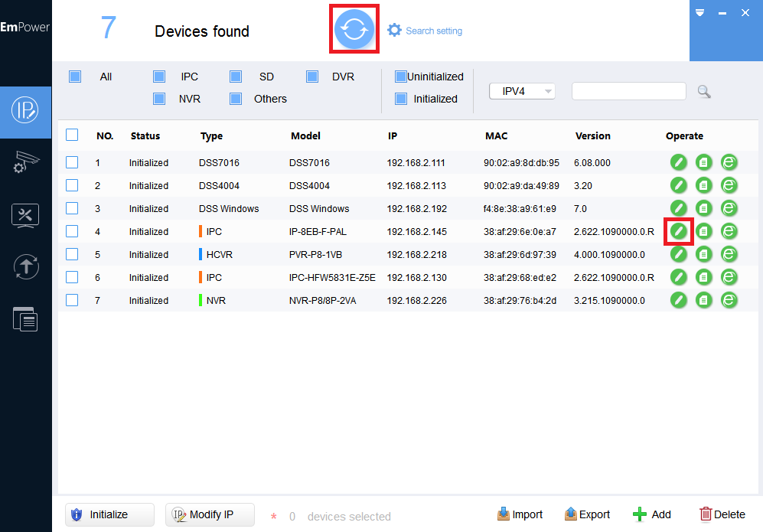Edit IP of IP-8EB-F-PAL camera

click(x=678, y=230)
